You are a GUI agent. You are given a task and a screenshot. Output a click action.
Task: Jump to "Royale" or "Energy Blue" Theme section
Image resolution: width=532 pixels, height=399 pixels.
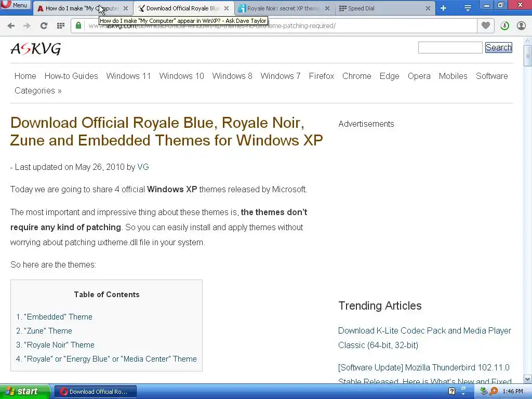(x=110, y=359)
